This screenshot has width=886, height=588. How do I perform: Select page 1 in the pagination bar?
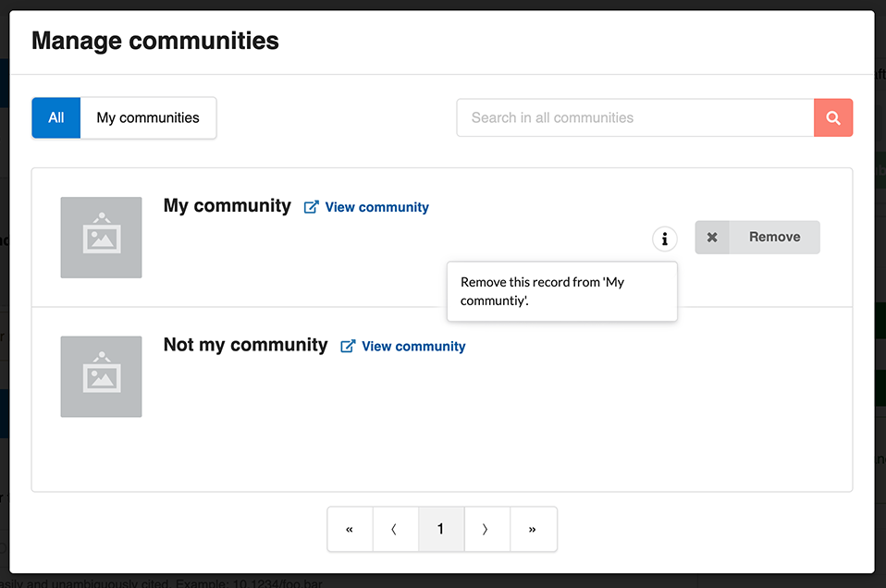[x=441, y=529]
